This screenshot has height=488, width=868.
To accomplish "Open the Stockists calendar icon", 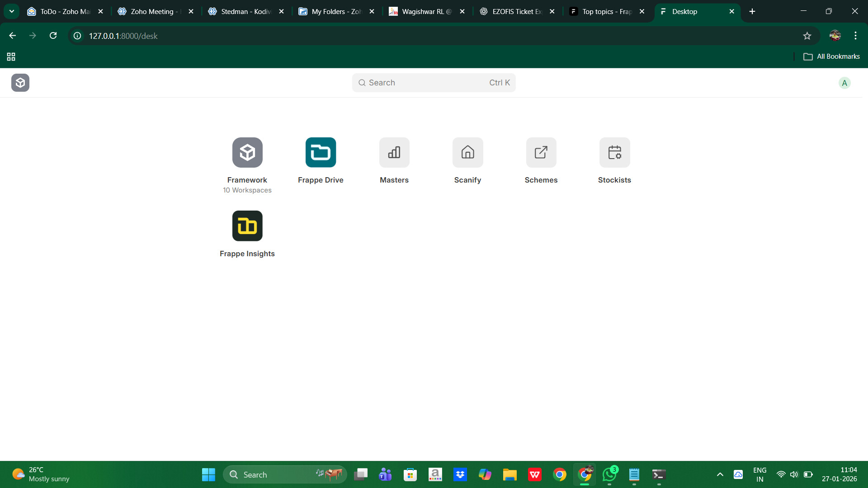I will pos(614,152).
